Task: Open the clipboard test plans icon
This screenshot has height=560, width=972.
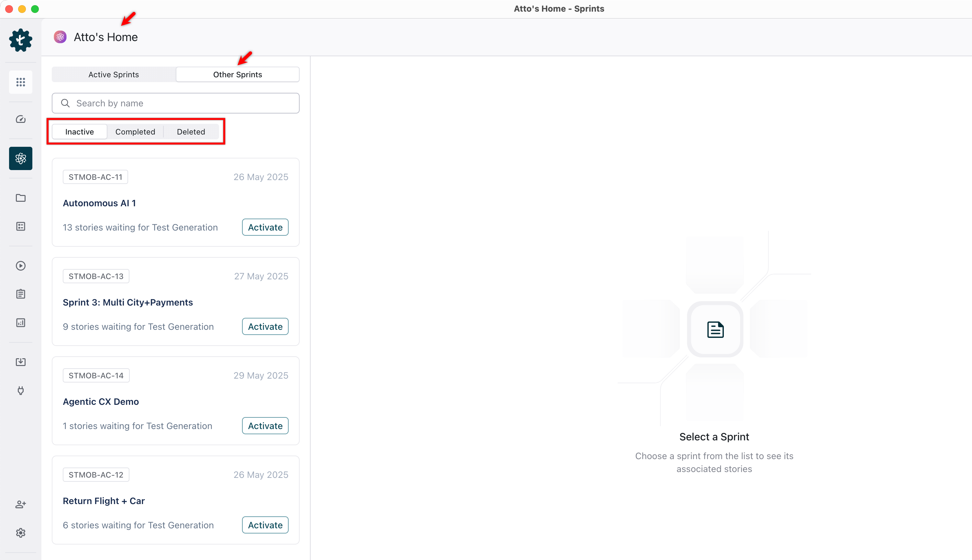Action: coord(20,294)
